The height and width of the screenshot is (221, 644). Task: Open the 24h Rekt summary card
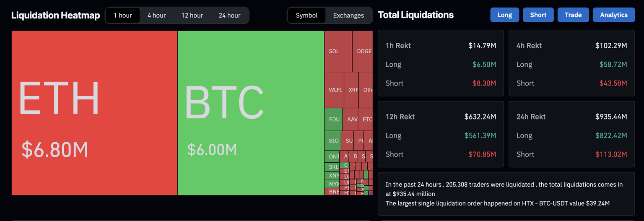point(571,134)
